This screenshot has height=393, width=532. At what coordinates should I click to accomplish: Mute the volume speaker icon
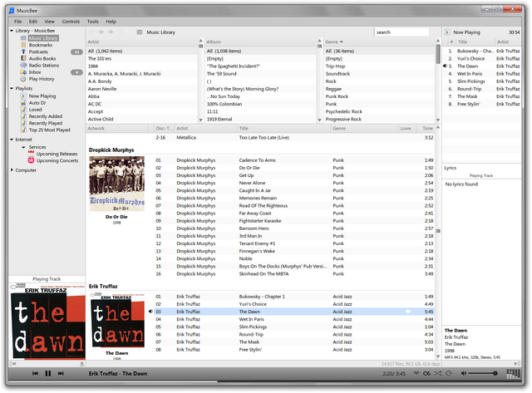(x=464, y=373)
